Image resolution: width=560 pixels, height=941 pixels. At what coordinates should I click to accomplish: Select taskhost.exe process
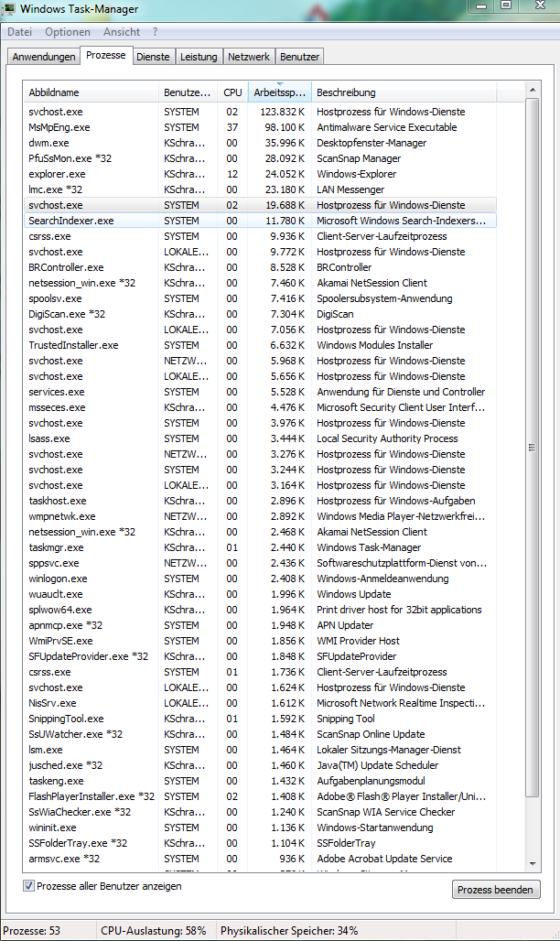pos(260,501)
